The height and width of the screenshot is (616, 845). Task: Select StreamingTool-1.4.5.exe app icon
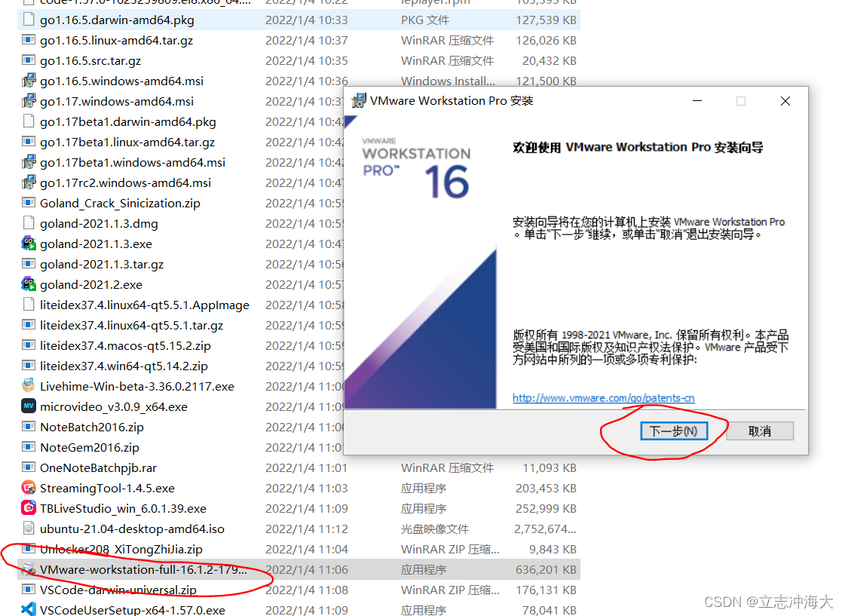coord(29,488)
